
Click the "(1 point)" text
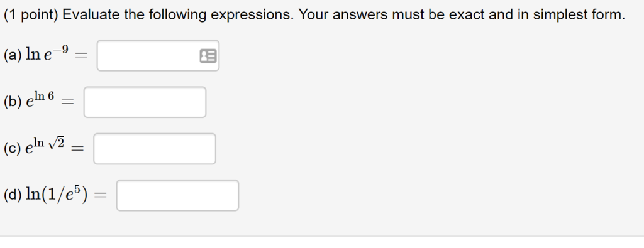(x=31, y=15)
